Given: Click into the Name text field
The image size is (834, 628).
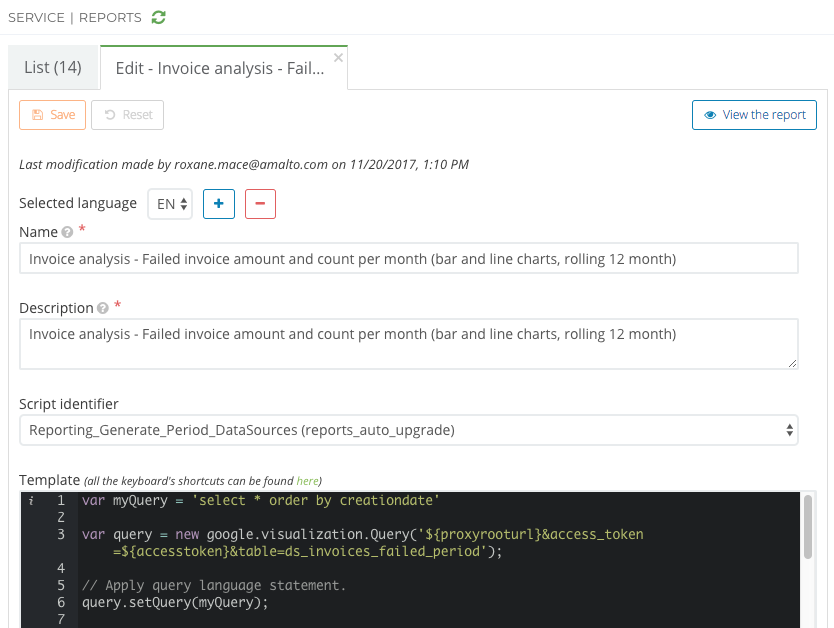Looking at the screenshot, I should click(408, 259).
